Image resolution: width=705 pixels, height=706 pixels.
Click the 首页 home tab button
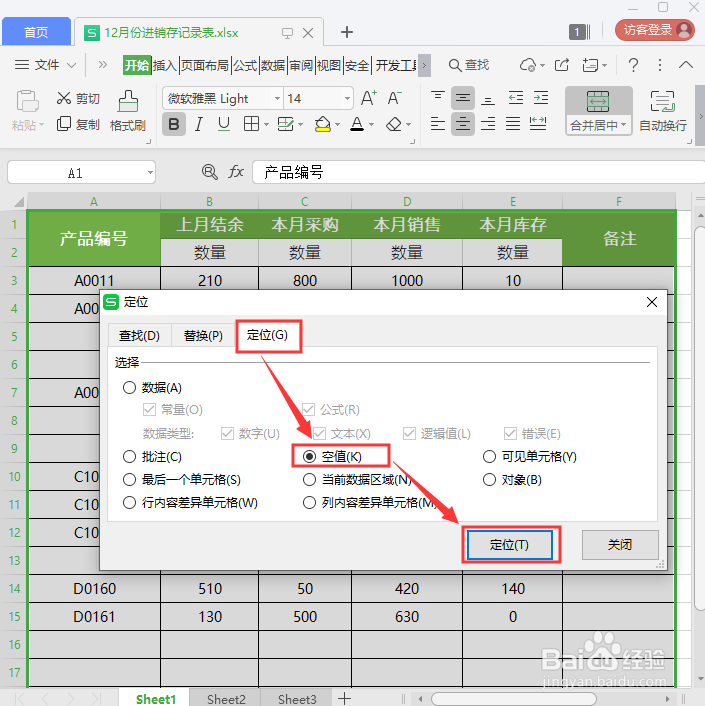pos(36,32)
